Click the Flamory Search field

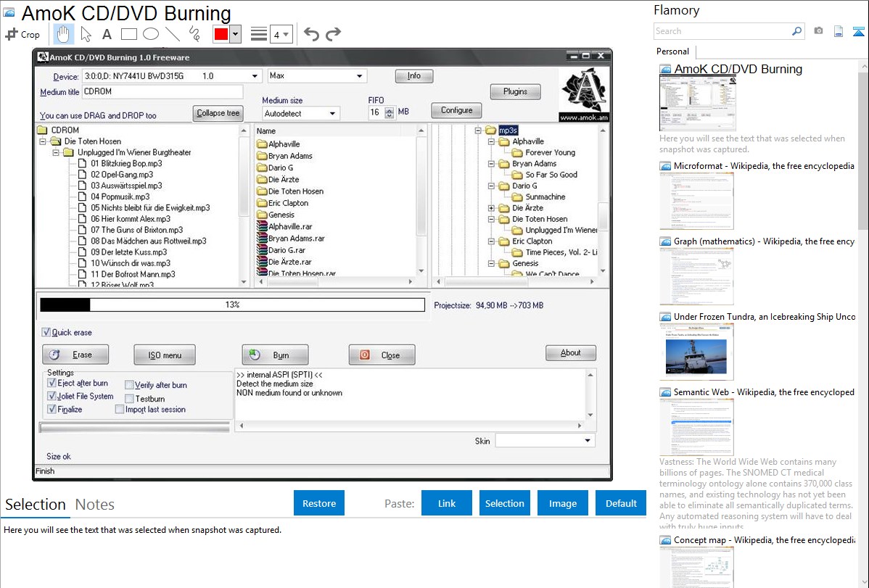click(x=722, y=31)
